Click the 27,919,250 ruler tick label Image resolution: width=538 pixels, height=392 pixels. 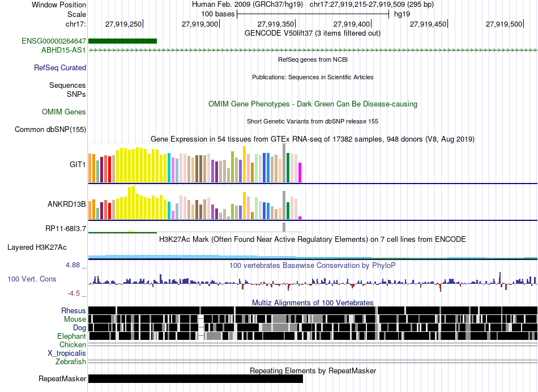pos(123,24)
